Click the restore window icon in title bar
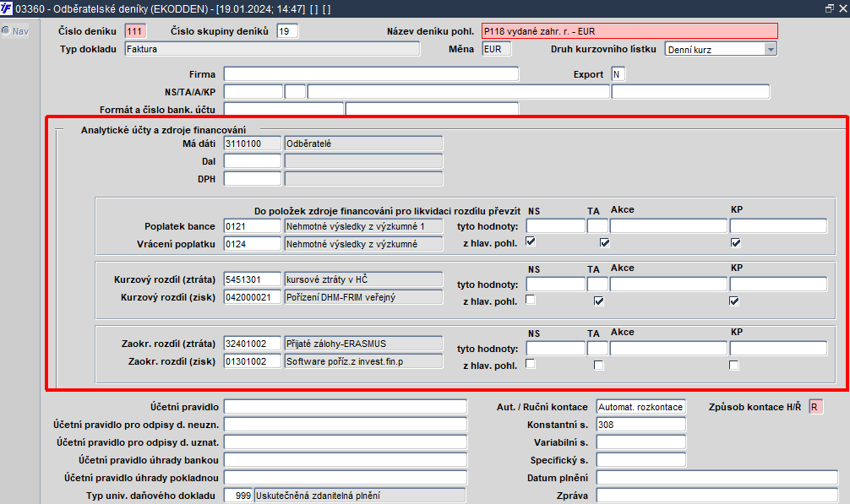The height and width of the screenshot is (504, 850). point(830,8)
